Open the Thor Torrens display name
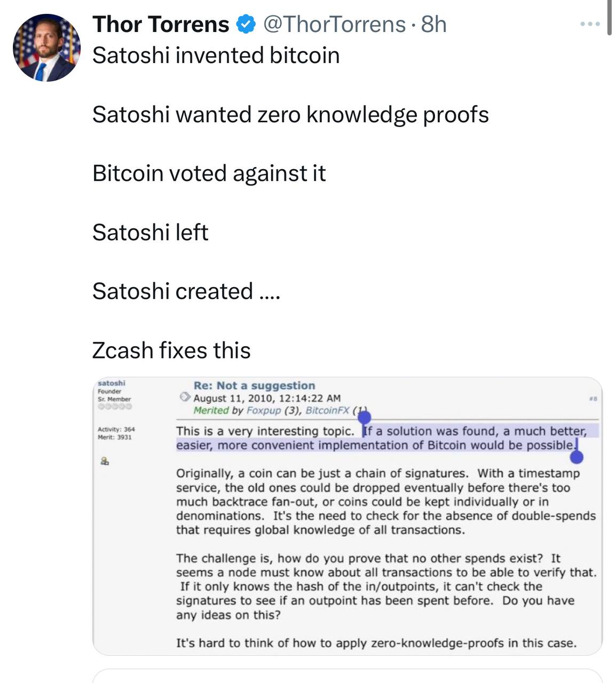 [161, 25]
